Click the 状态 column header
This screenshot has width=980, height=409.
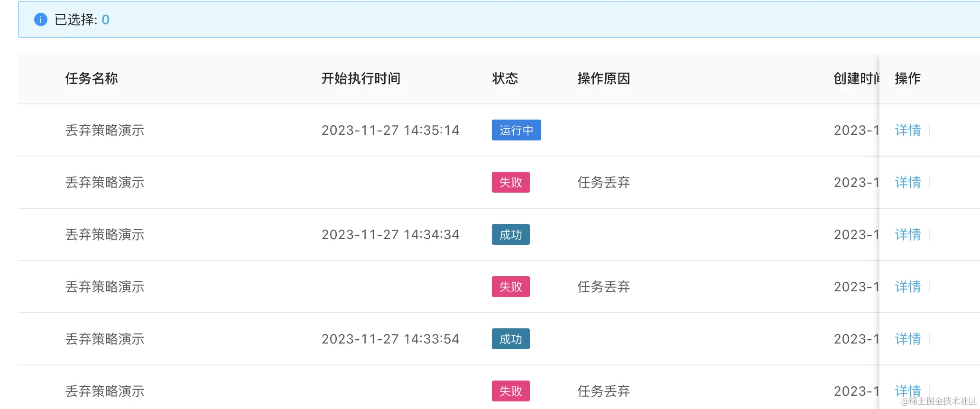point(505,78)
